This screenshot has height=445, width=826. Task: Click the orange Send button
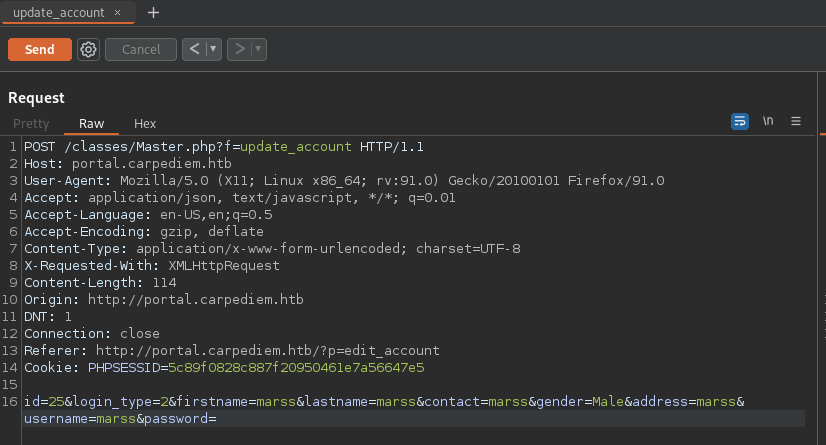[x=39, y=49]
